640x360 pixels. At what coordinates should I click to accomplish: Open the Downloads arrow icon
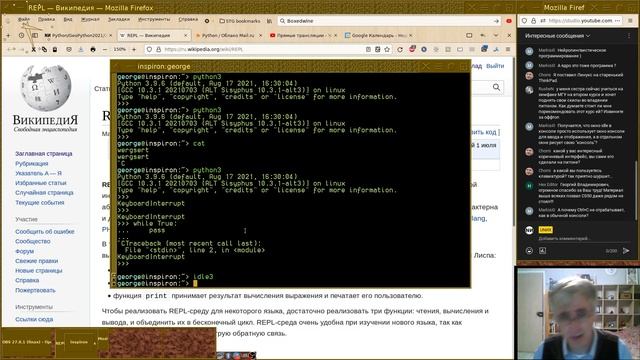point(81,49)
